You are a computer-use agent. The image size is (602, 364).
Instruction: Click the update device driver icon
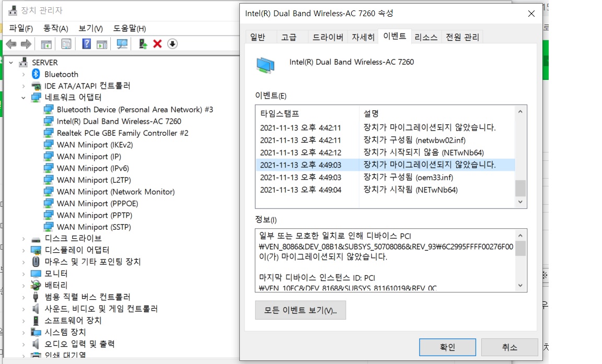coord(143,44)
